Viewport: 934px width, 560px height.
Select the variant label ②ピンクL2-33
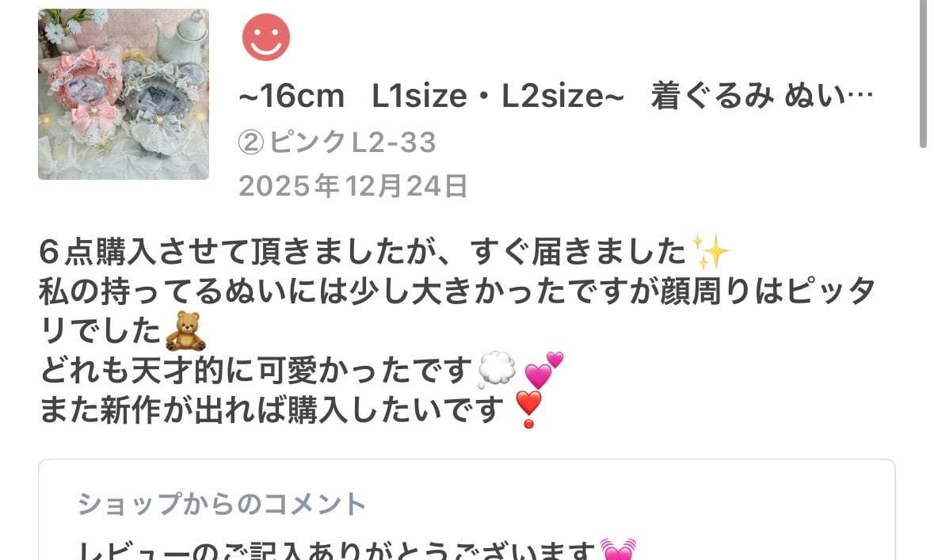[337, 143]
